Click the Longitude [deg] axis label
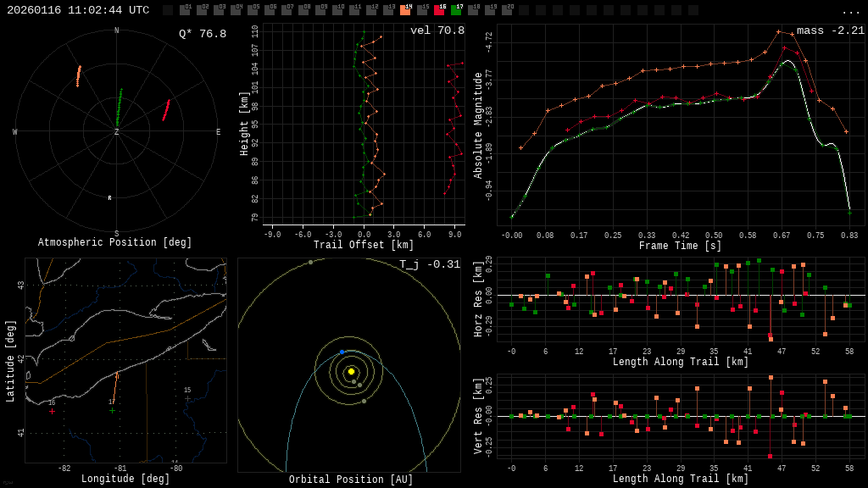The width and height of the screenshot is (868, 488). point(125,479)
